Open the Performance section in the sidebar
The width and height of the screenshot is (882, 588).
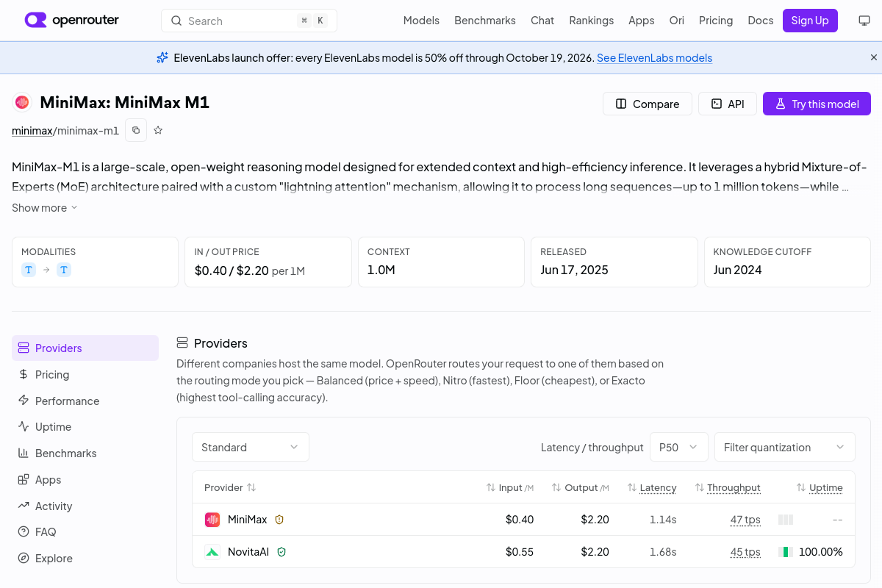coord(85,401)
